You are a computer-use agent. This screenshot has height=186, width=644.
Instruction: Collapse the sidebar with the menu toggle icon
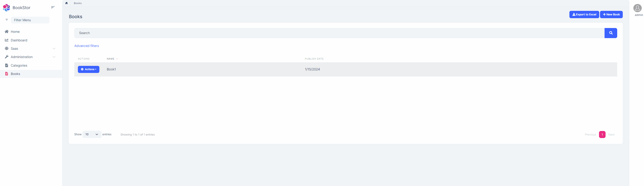[53, 7]
